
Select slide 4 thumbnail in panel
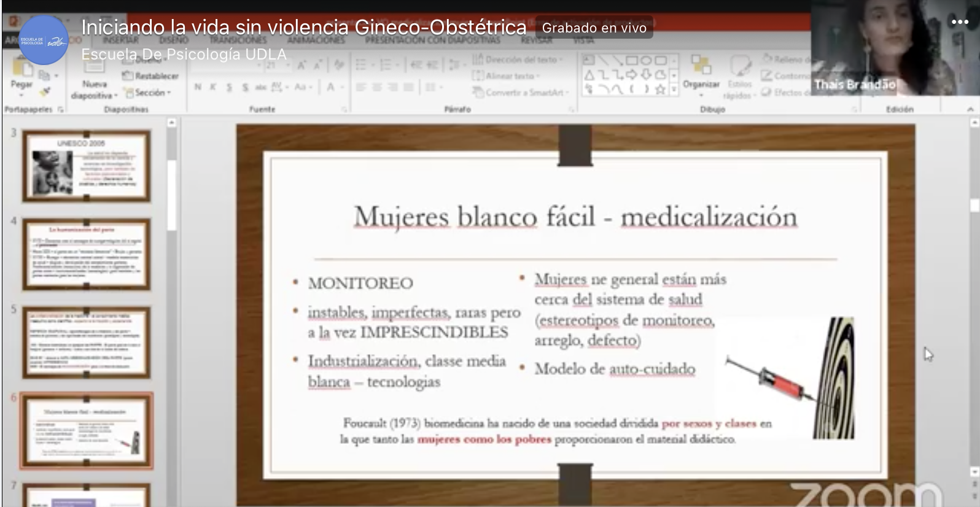(x=87, y=254)
